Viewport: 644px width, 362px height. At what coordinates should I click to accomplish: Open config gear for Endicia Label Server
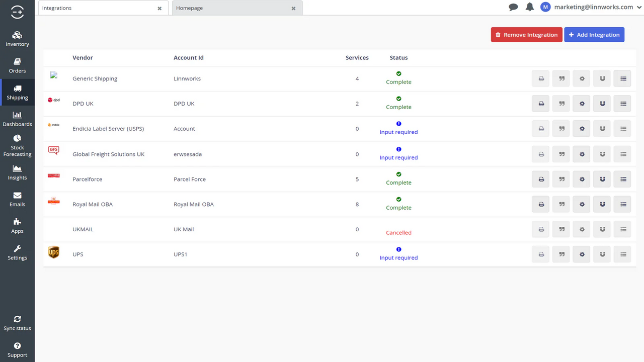pos(582,129)
